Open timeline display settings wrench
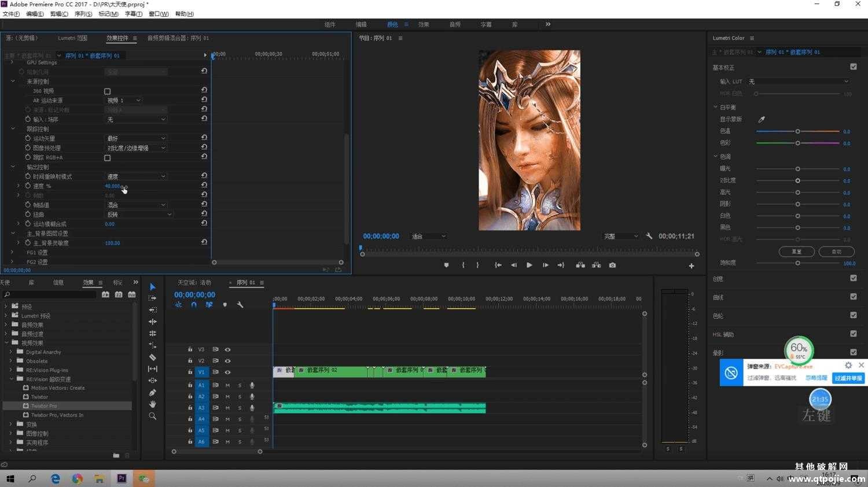Image resolution: width=868 pixels, height=487 pixels. click(x=240, y=305)
